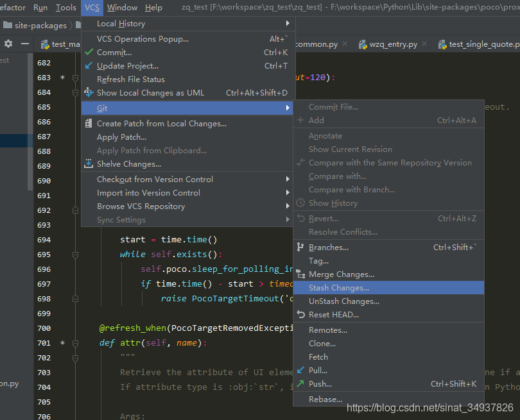Choose Stash Changes... in Git menu
The width and height of the screenshot is (520, 420).
(x=388, y=287)
